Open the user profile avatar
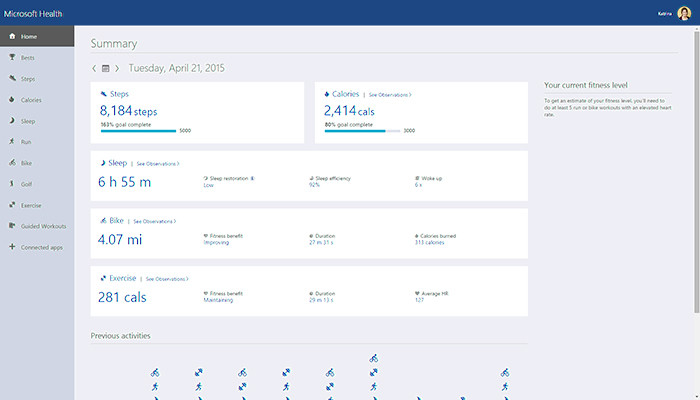The image size is (700, 400). (x=684, y=13)
